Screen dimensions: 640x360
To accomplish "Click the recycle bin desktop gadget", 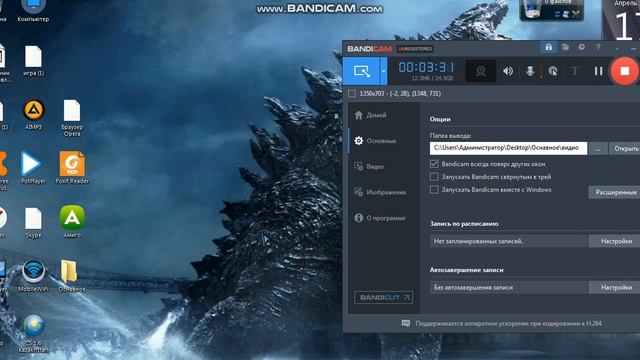I will click(551, 10).
